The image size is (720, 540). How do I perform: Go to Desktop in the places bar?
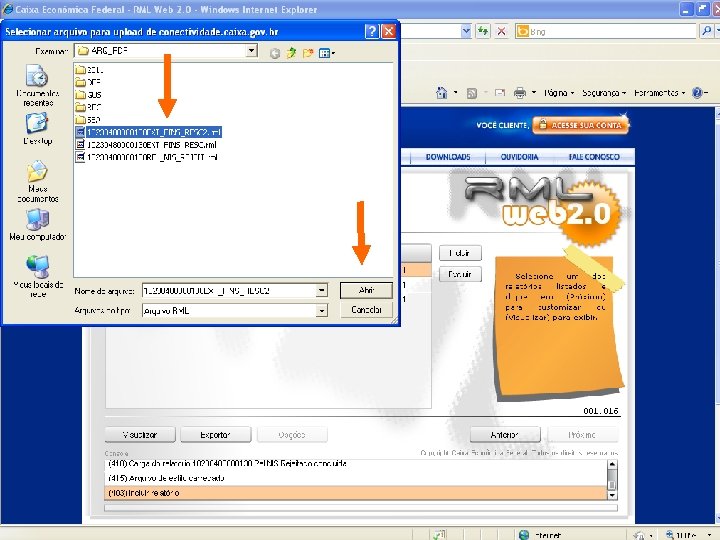(37, 129)
